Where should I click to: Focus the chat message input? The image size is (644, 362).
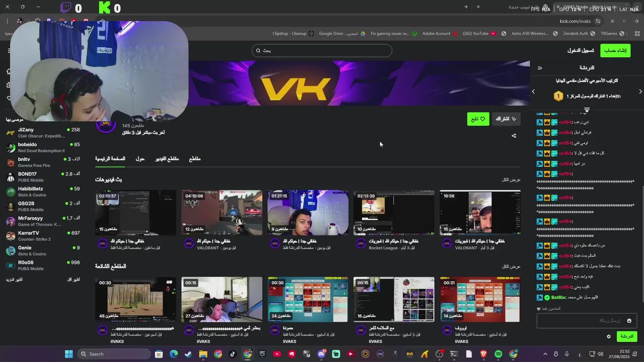[x=587, y=321]
